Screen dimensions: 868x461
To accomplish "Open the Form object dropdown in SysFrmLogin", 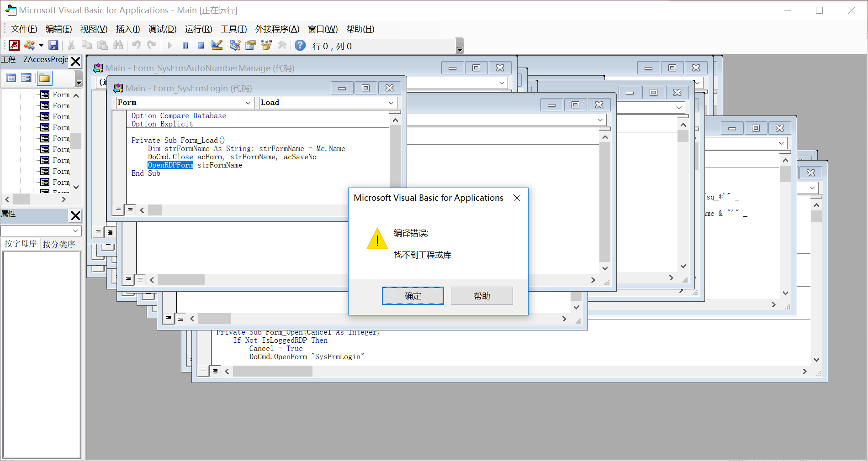I will point(249,103).
